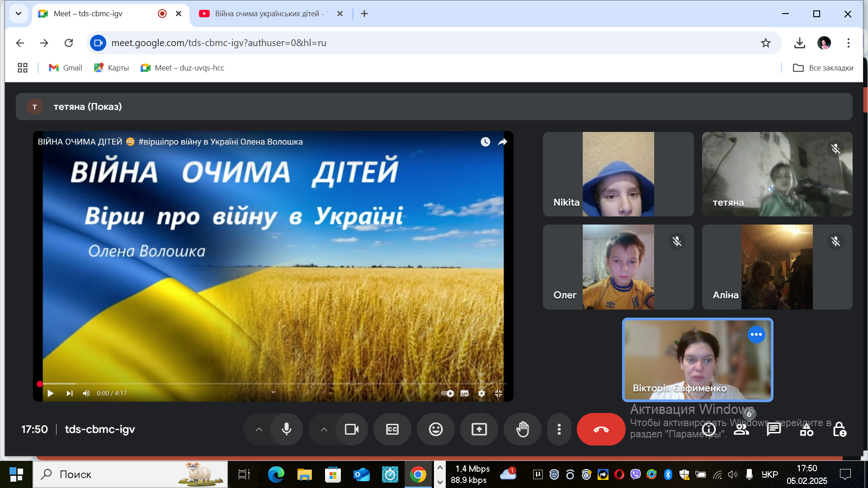The width and height of the screenshot is (868, 488).
Task: Raise your hand in the meeting
Action: tap(523, 429)
